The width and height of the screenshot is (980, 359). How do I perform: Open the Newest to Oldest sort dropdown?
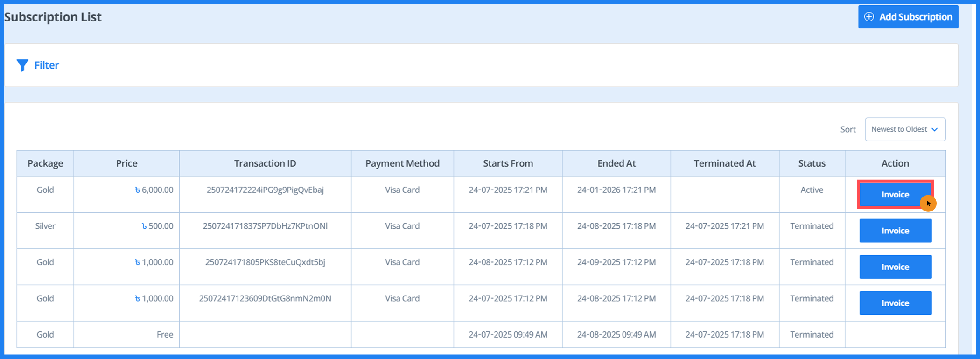tap(904, 129)
